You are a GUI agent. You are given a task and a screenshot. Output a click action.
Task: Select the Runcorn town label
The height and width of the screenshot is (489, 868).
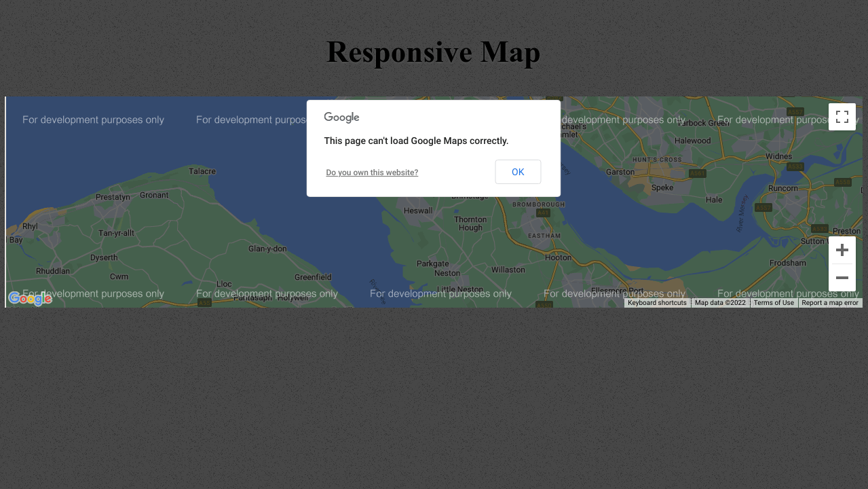tap(783, 188)
